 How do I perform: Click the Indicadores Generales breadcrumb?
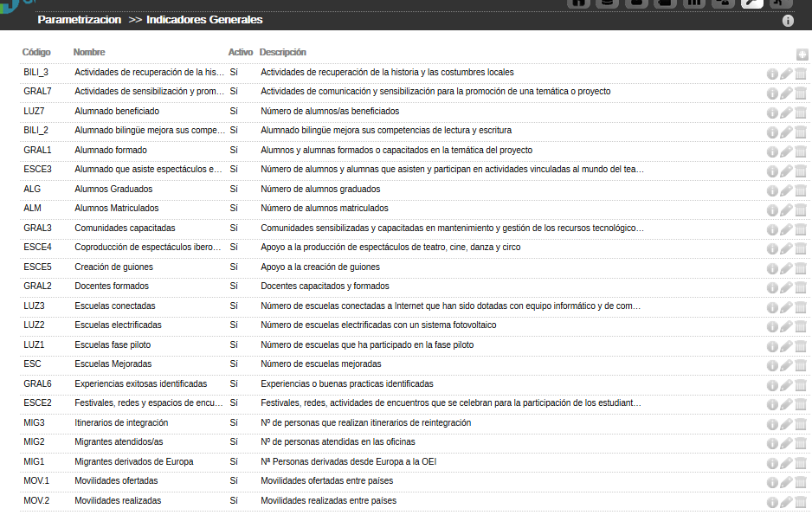(x=204, y=20)
